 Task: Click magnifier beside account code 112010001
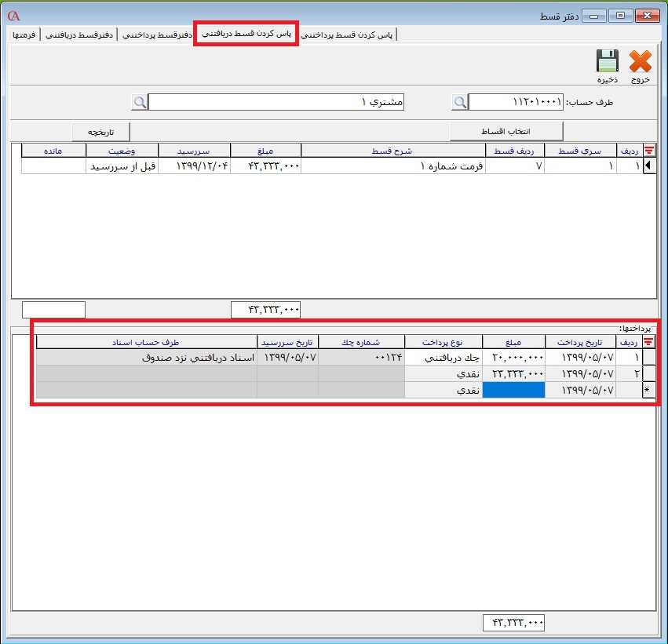460,103
